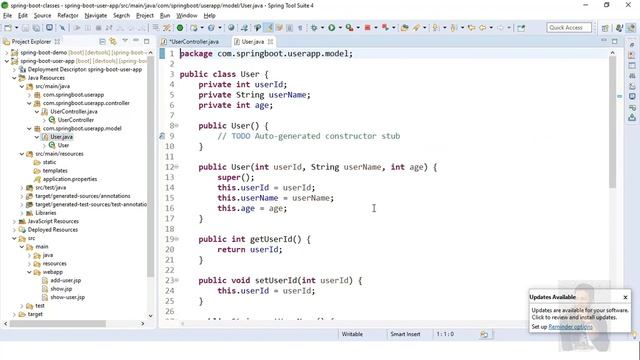Click the Last Edit Location arrow icon

click(x=471, y=28)
